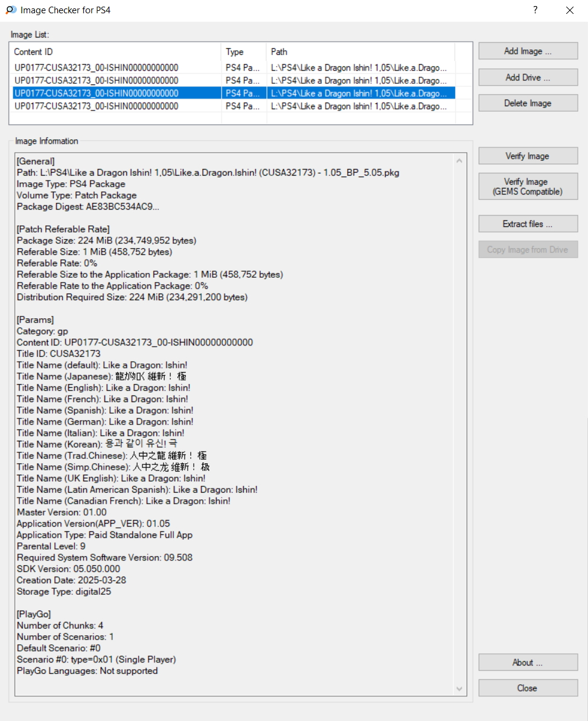Click 'Referable Size: 1 MiB (458,752 bytes)' line
The height and width of the screenshot is (721, 588).
pos(94,252)
